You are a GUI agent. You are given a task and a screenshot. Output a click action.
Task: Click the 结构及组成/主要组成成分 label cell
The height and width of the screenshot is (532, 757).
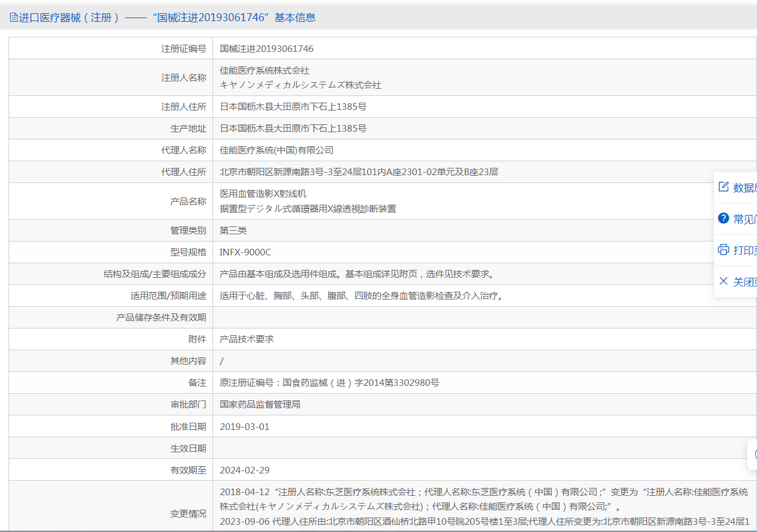tap(110, 274)
